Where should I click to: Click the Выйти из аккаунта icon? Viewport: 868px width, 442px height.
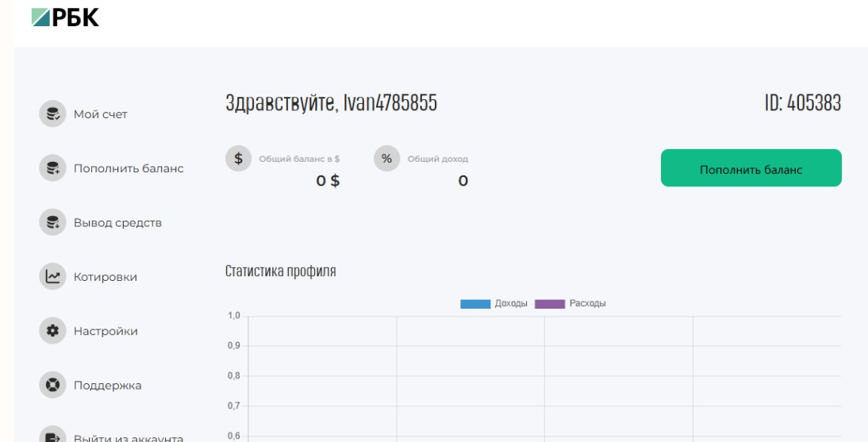click(52, 435)
